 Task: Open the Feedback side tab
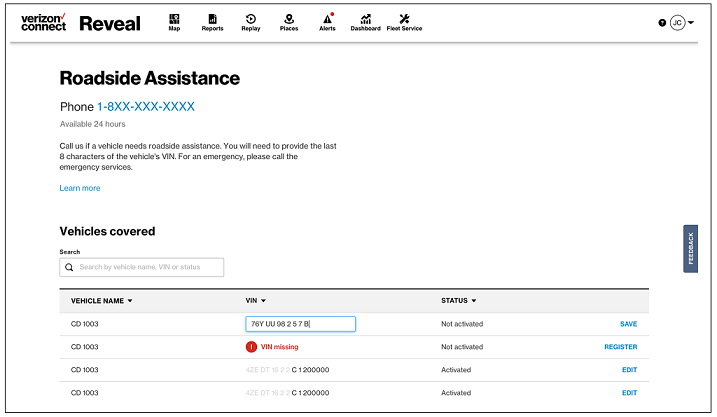(690, 249)
